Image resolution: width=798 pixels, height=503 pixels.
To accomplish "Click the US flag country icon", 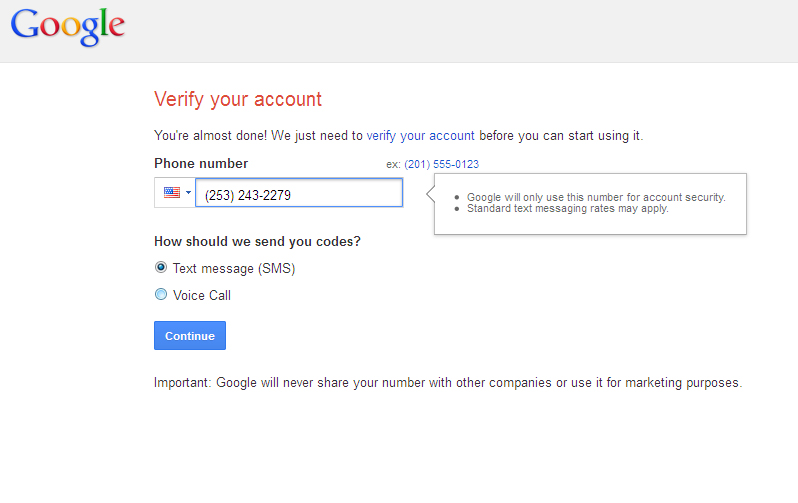I will [171, 193].
